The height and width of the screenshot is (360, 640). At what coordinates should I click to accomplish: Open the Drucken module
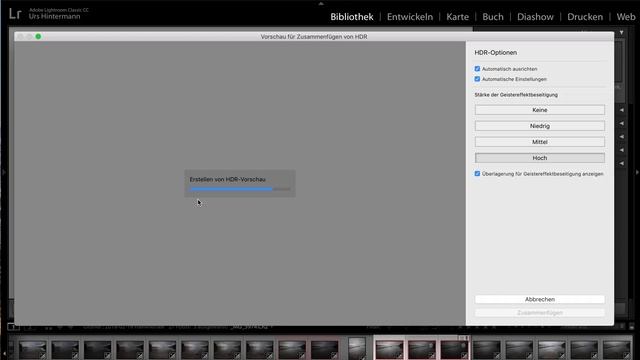[585, 17]
